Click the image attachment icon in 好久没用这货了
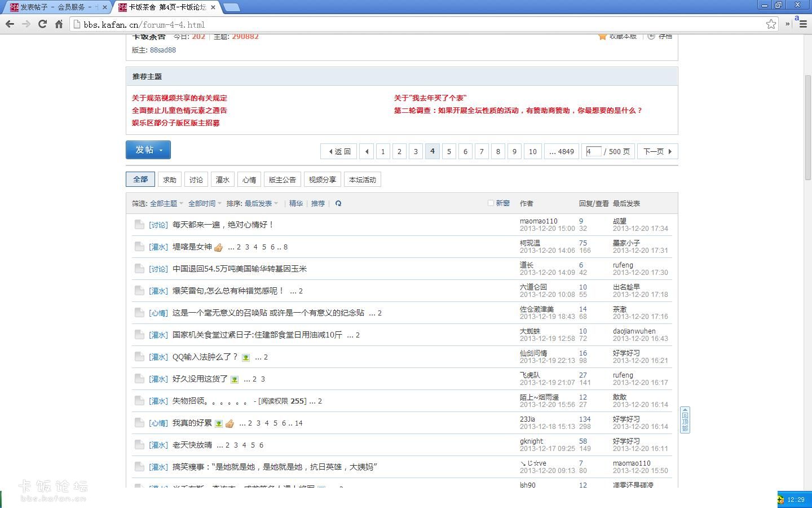Viewport: 812px width, 508px height. [235, 379]
